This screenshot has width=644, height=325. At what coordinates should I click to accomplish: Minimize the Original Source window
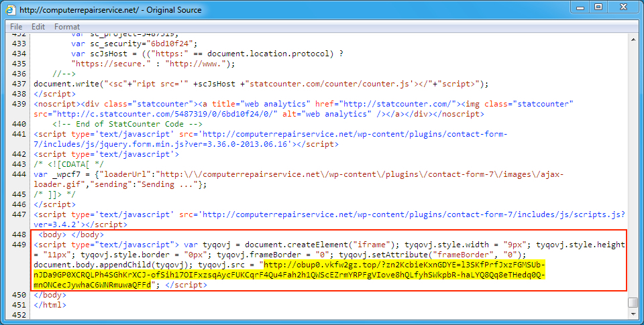tap(580, 7)
